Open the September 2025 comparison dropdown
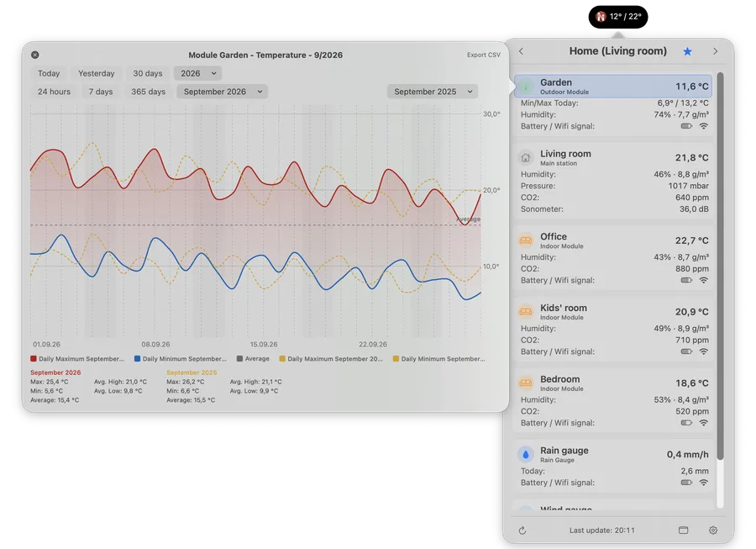Screen dimensions: 756x549 433,92
